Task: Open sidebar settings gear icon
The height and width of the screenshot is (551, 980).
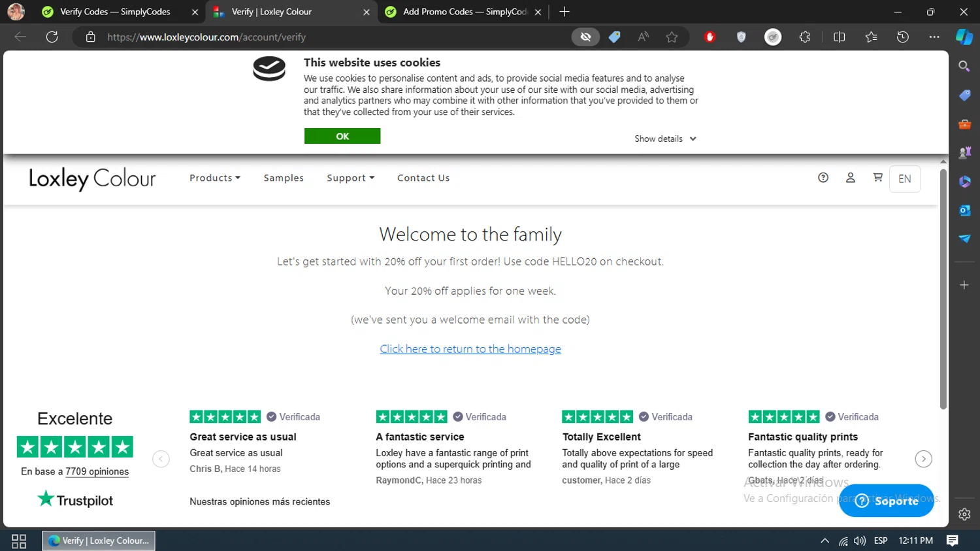Action: pyautogui.click(x=964, y=514)
